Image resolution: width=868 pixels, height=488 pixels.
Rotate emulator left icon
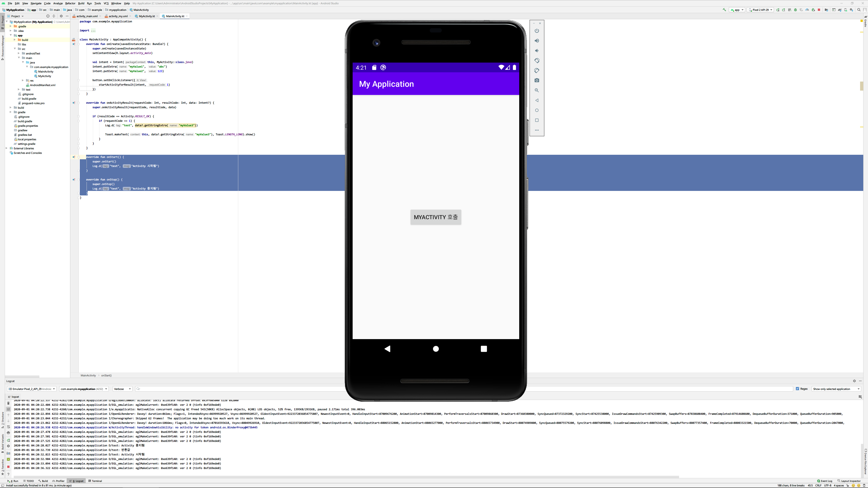537,61
